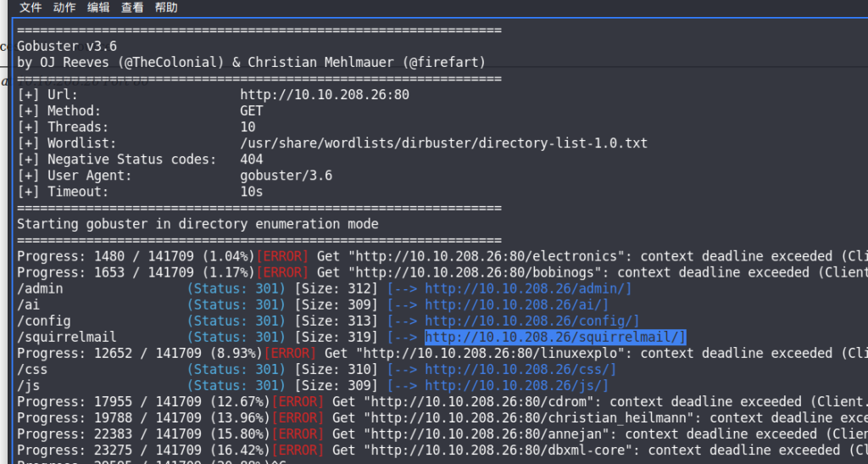Click the Timeout value 10s
Screen dimensions: 868x464
point(251,192)
